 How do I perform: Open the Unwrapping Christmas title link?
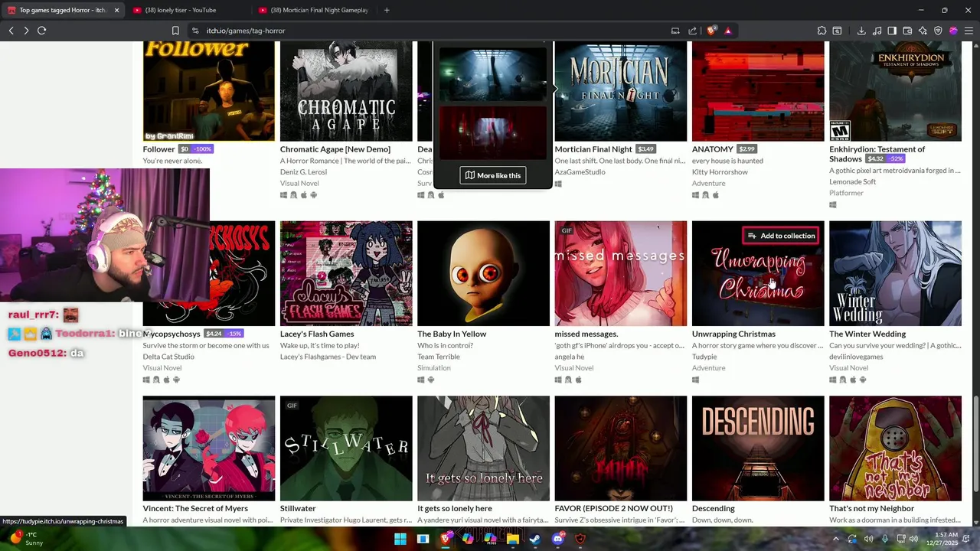(x=733, y=334)
